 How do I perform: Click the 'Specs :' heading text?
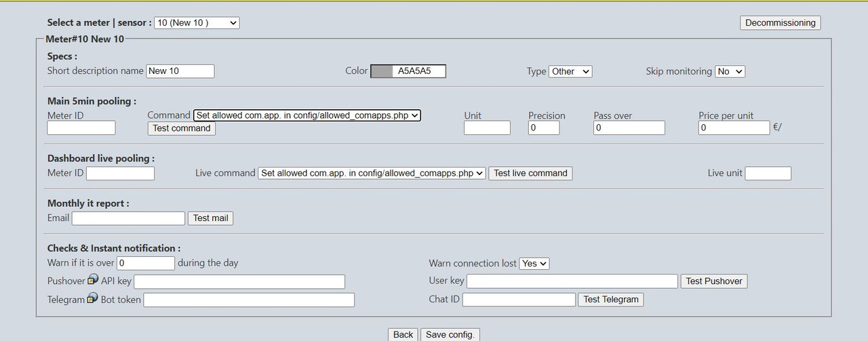62,56
